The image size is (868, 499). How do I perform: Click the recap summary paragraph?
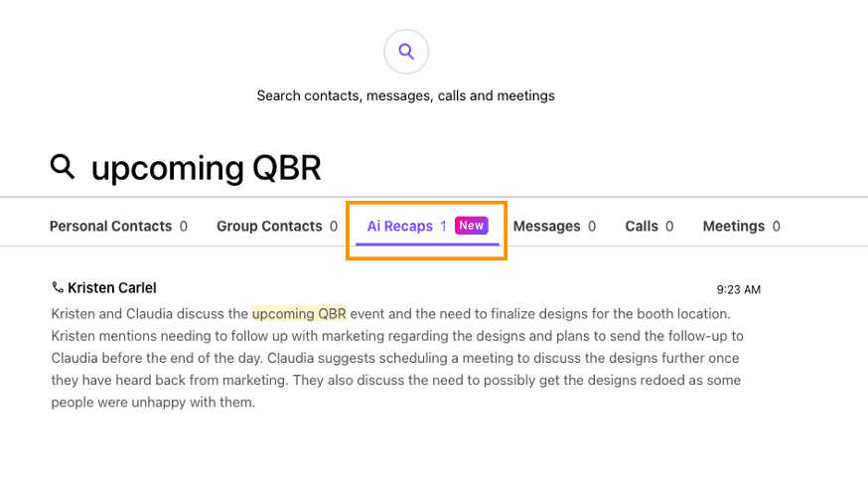(x=397, y=358)
